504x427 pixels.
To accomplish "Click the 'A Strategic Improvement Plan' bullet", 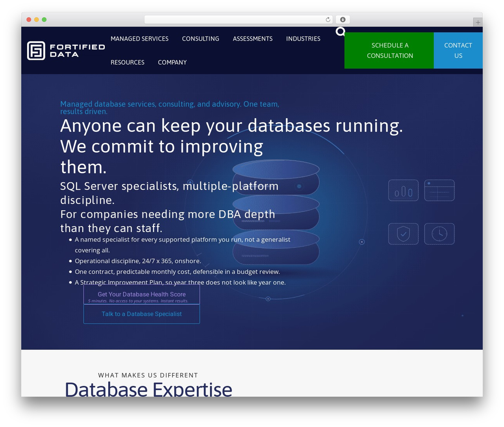I will click(180, 282).
